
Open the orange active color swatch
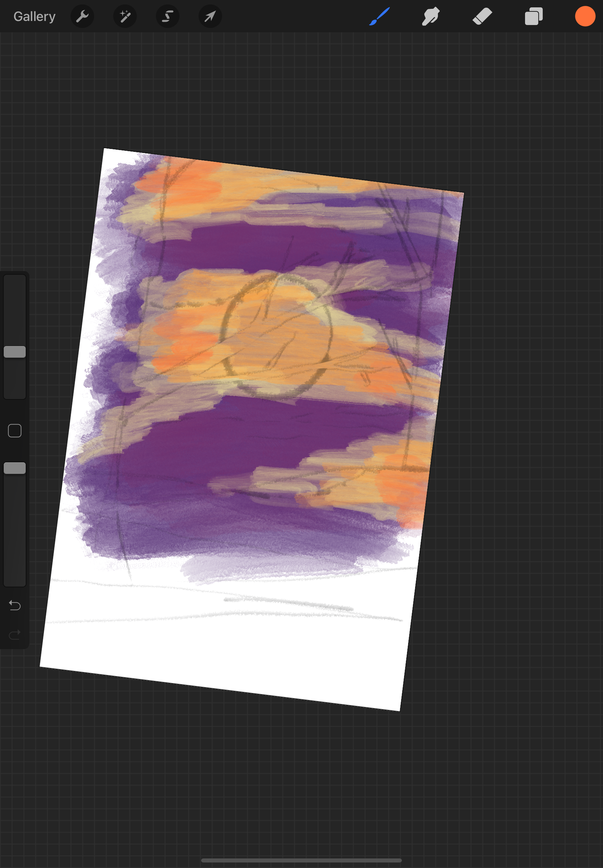(585, 16)
